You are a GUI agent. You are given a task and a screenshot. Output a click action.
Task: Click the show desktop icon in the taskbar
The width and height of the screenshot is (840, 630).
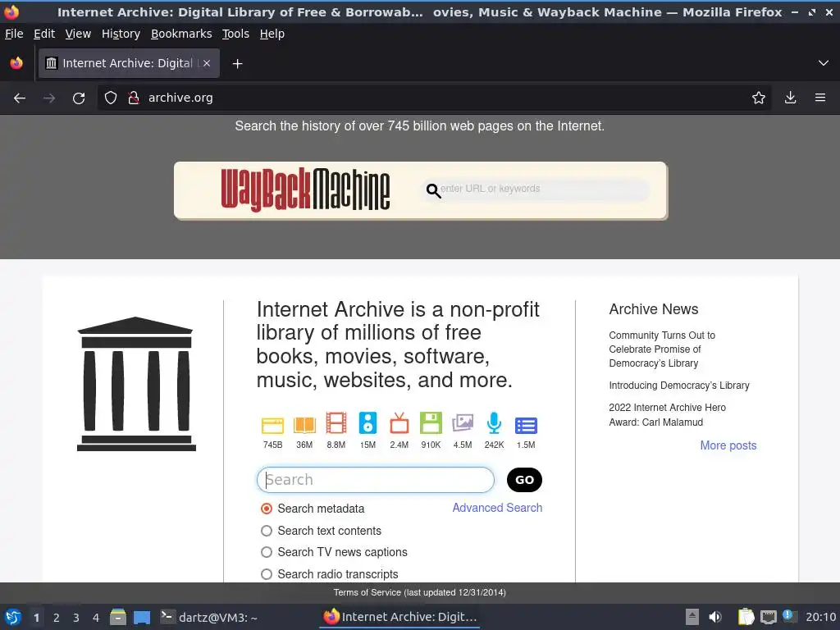[142, 617]
